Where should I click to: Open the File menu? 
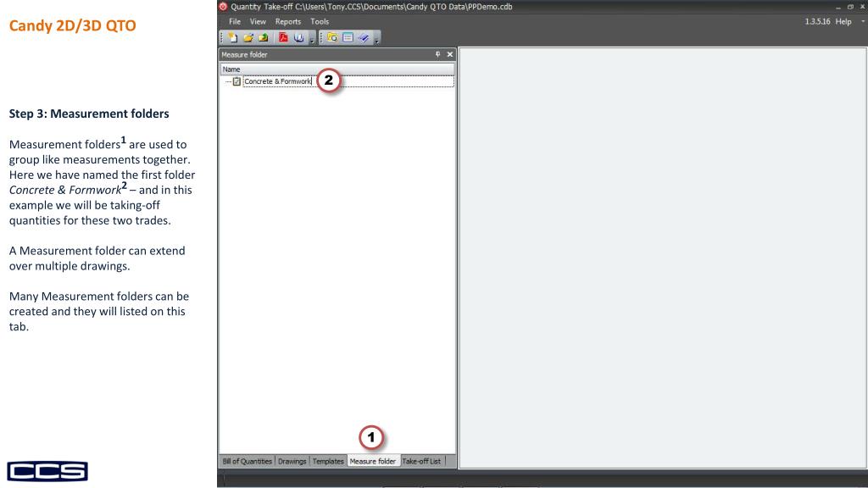[x=235, y=21]
